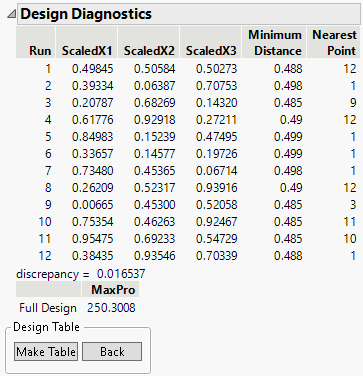Select ScaledX2 value 0.06387
This screenshot has height=376, width=363.
(x=155, y=86)
